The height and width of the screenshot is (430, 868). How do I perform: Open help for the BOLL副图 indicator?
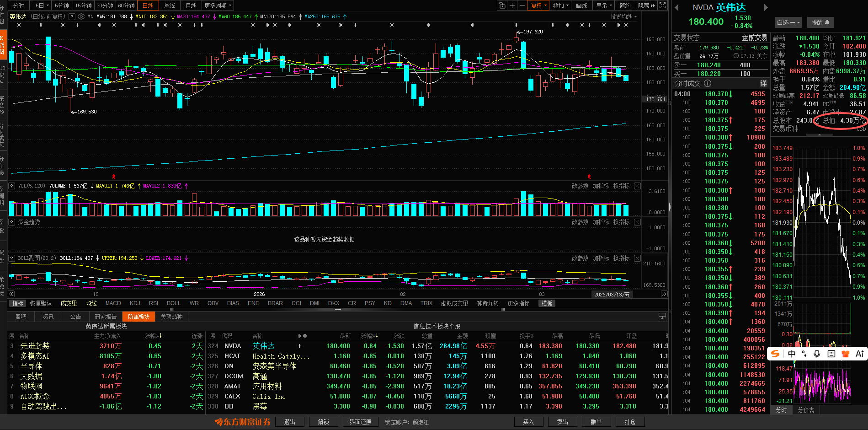(x=12, y=258)
